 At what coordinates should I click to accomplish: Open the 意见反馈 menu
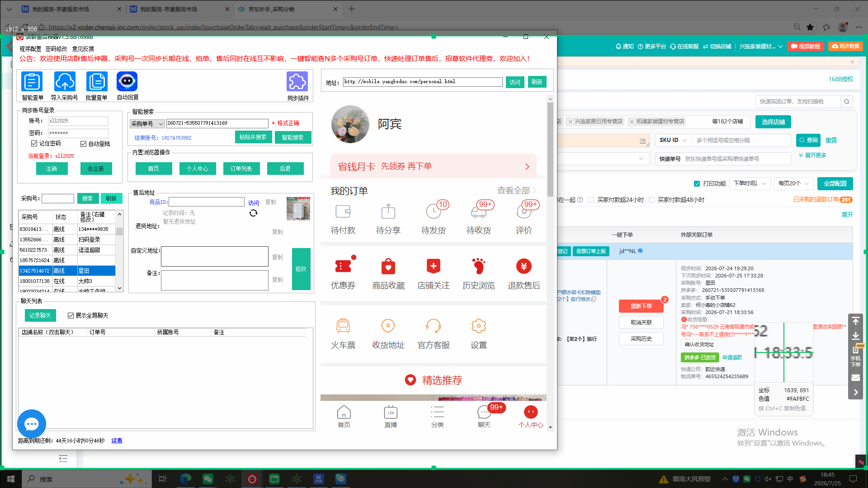click(x=83, y=49)
